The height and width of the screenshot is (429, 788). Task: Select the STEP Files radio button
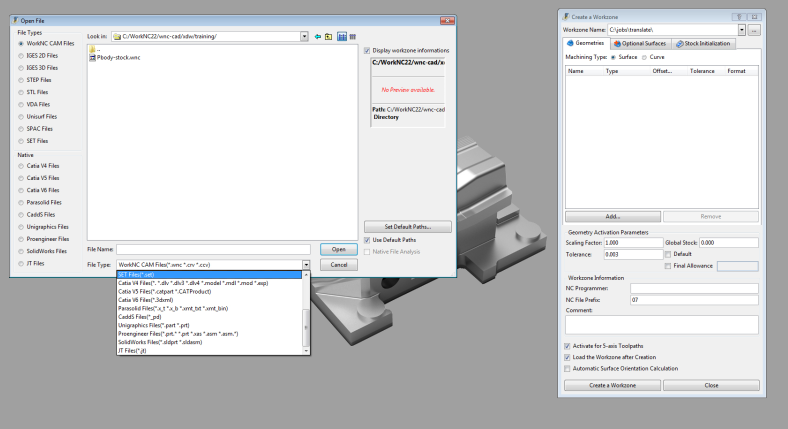pos(22,79)
